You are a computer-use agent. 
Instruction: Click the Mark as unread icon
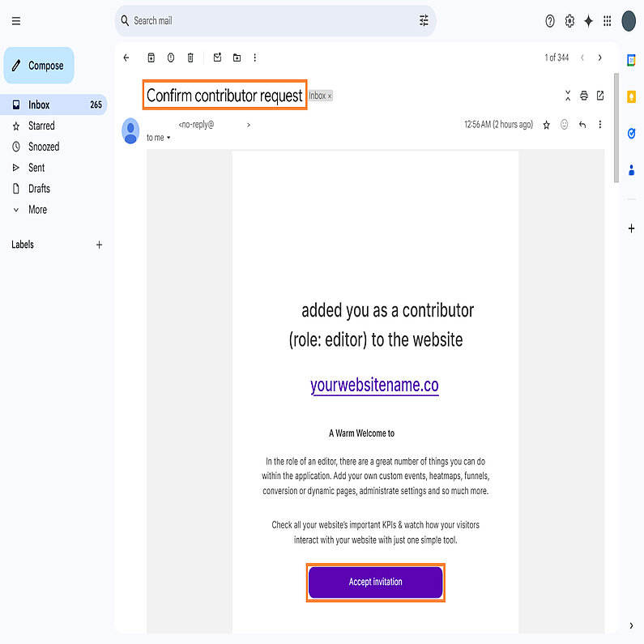click(x=217, y=58)
